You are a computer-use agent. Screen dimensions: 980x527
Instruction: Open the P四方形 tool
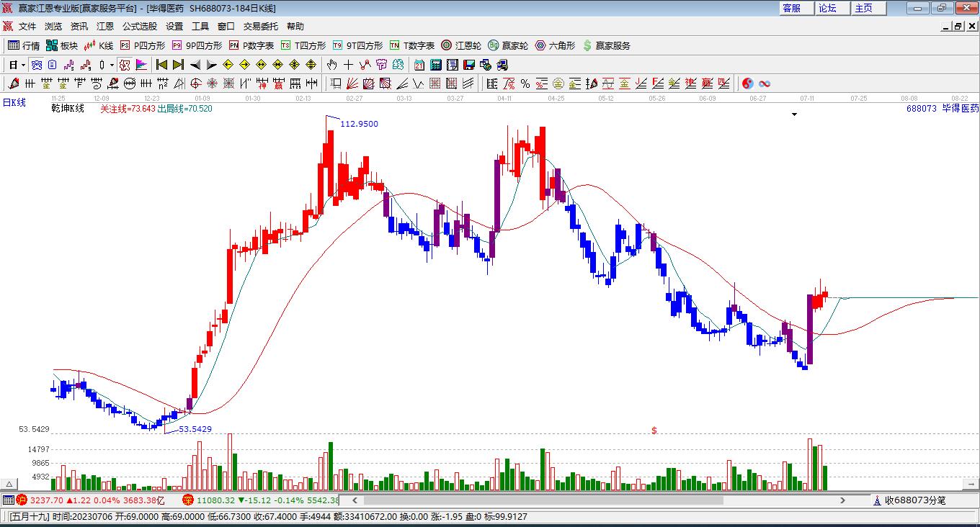click(x=142, y=45)
